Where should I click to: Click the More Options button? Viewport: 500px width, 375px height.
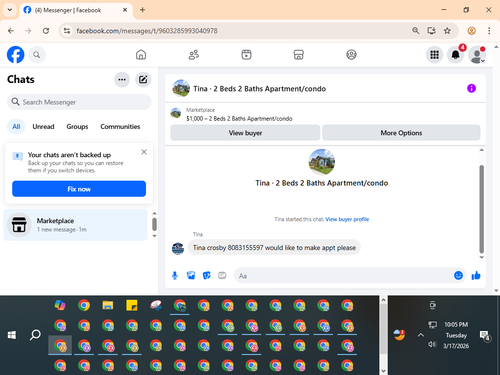click(x=401, y=133)
